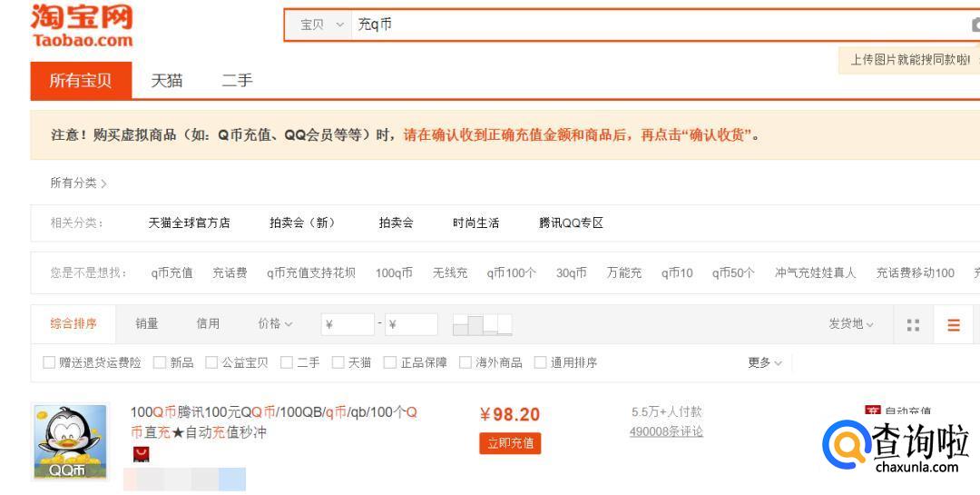Click the Taobao logo
This screenshot has width=980, height=495.
[82, 26]
